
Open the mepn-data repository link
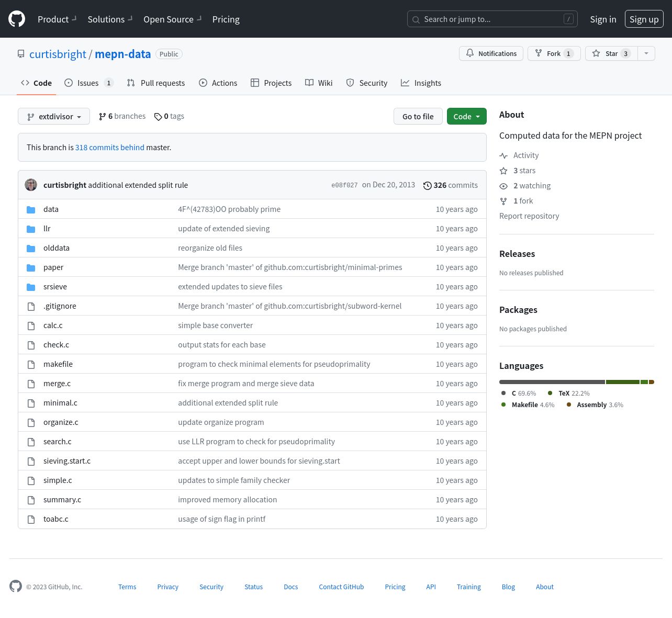tap(123, 54)
